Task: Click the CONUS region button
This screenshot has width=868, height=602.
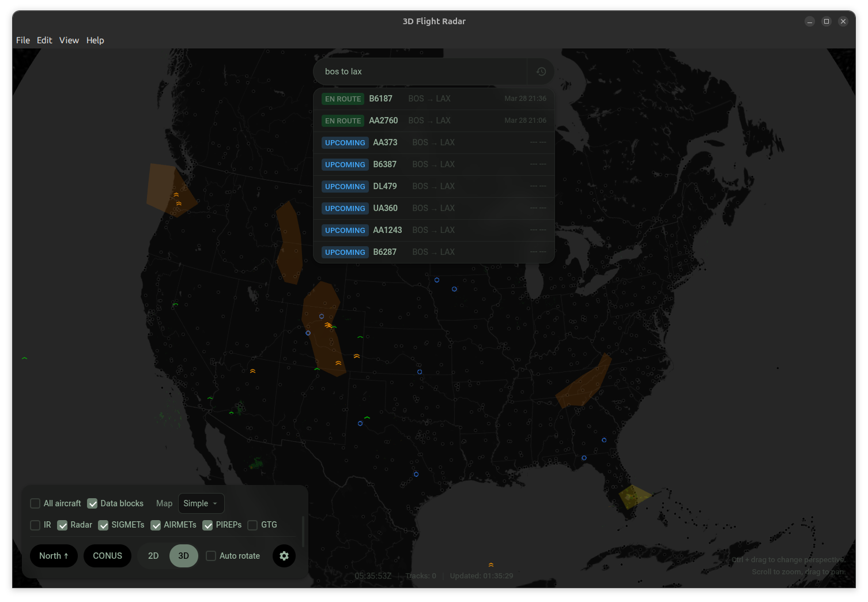Action: point(107,556)
